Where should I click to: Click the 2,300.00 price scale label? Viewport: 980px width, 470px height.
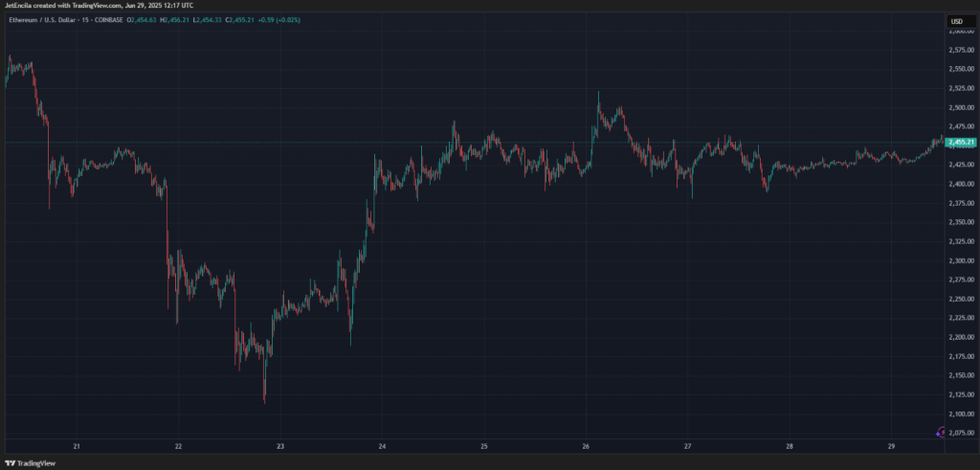pyautogui.click(x=960, y=260)
